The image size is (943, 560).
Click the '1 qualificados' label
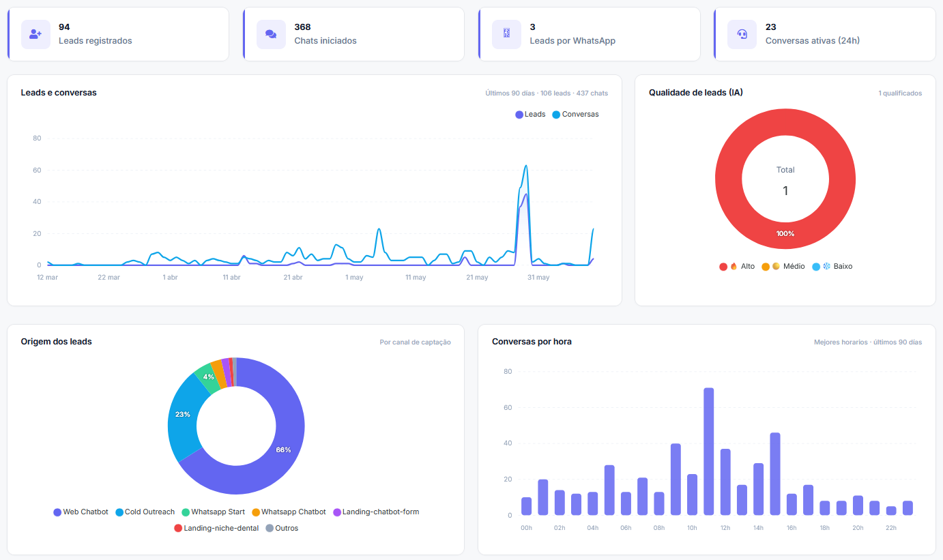click(x=900, y=93)
